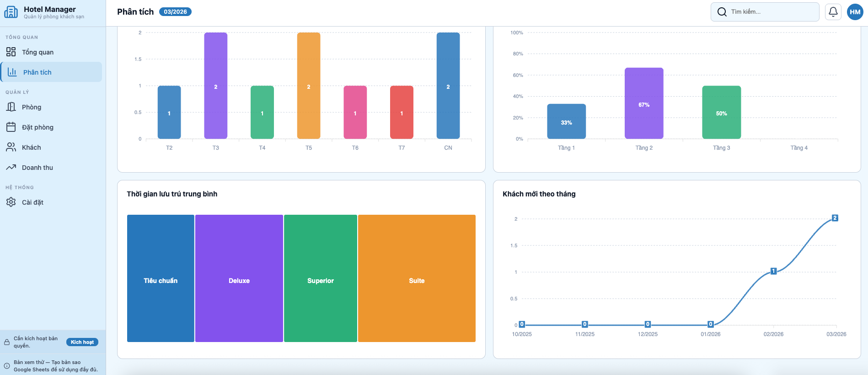This screenshot has height=375, width=868.
Task: Click the notification bell icon
Action: [833, 12]
